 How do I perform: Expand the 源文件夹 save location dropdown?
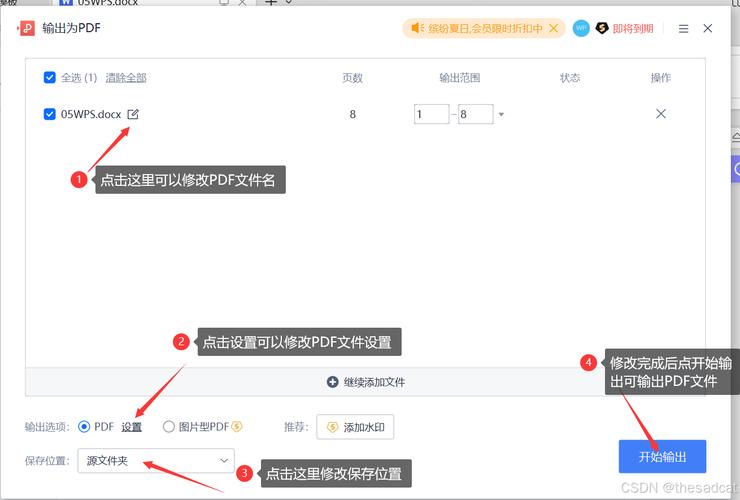tap(156, 460)
